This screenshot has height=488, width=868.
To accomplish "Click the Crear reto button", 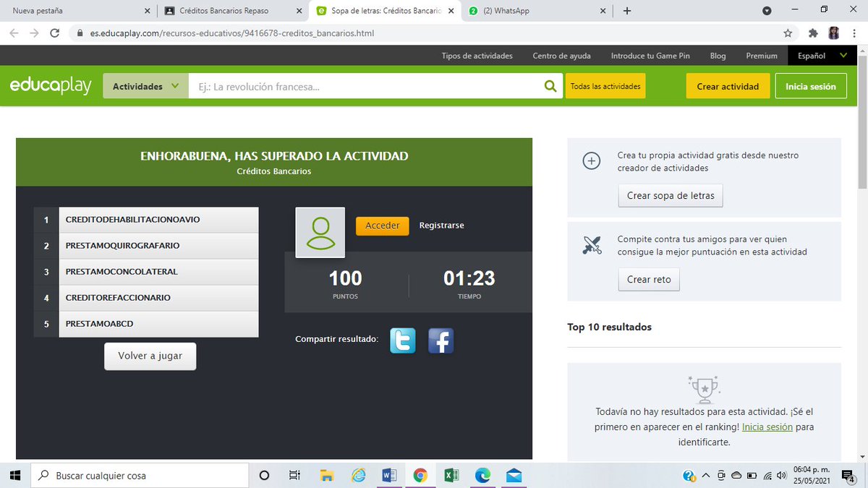I will pyautogui.click(x=649, y=280).
